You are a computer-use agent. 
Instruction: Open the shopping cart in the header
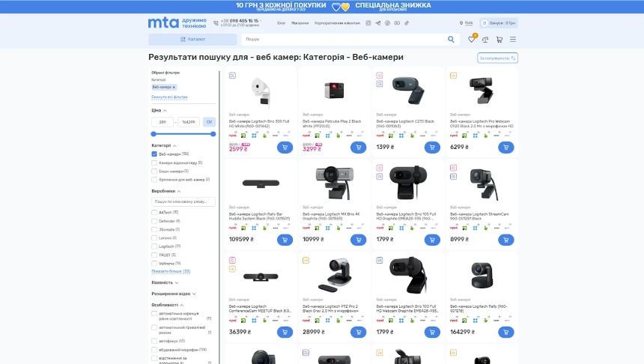click(x=499, y=40)
